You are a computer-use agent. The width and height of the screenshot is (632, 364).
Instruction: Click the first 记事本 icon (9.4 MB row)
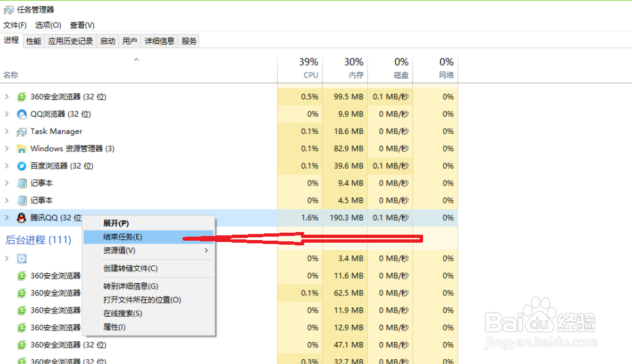21,183
